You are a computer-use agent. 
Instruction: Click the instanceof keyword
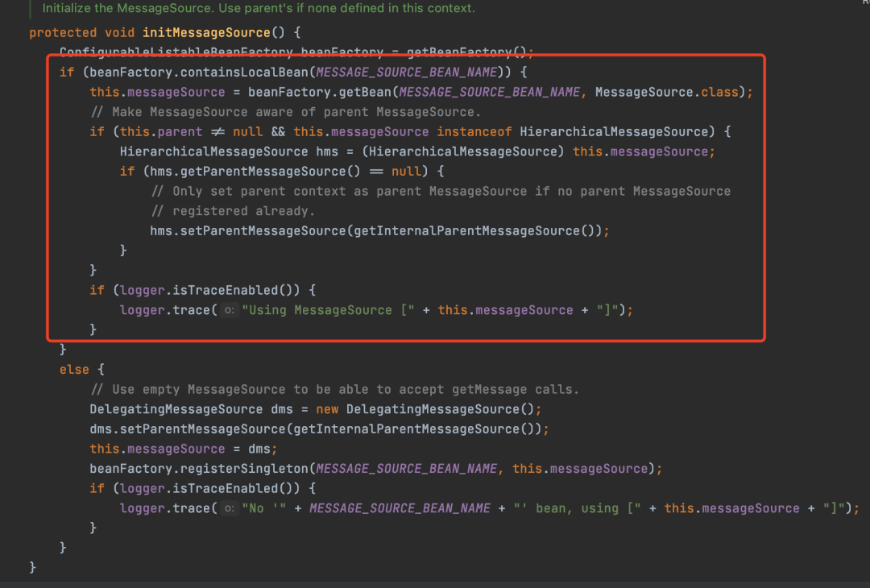[x=474, y=131]
